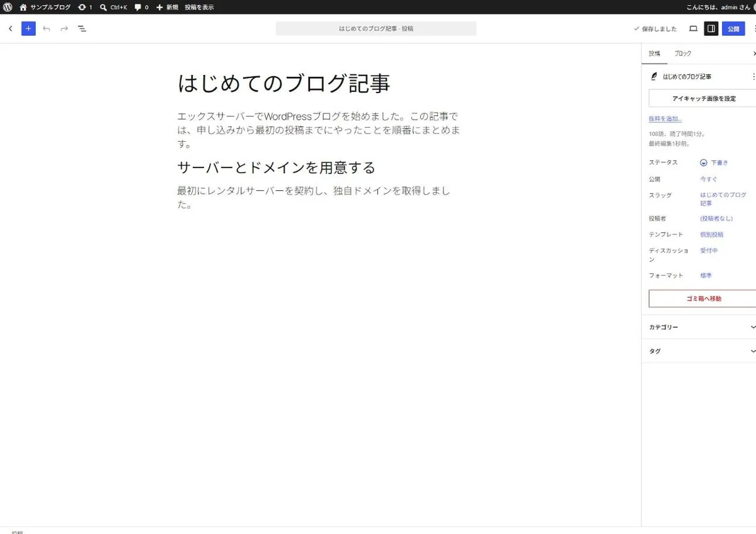Click the post title はじめてのブログ記事

point(284,83)
